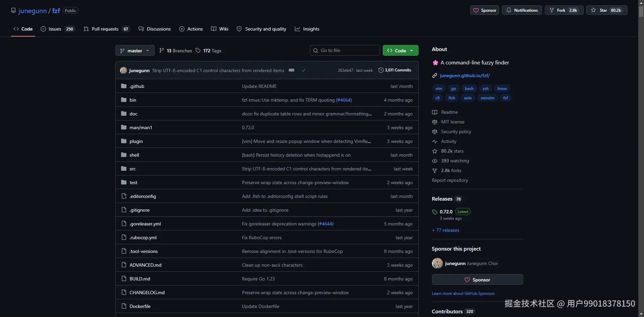Click the Sponsor button in header
Screen dimensions: 644x317
pos(484,10)
